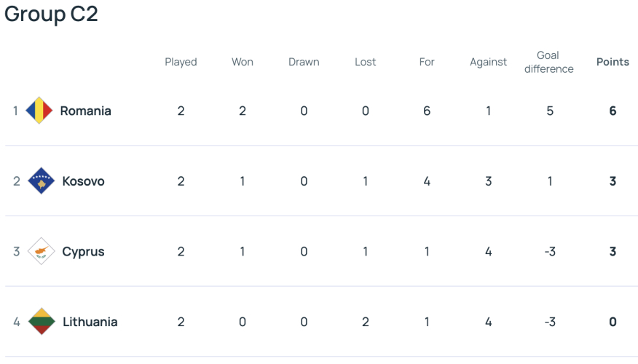Select the Drawn column header
Viewport: 638px width, 364px height.
pos(304,62)
